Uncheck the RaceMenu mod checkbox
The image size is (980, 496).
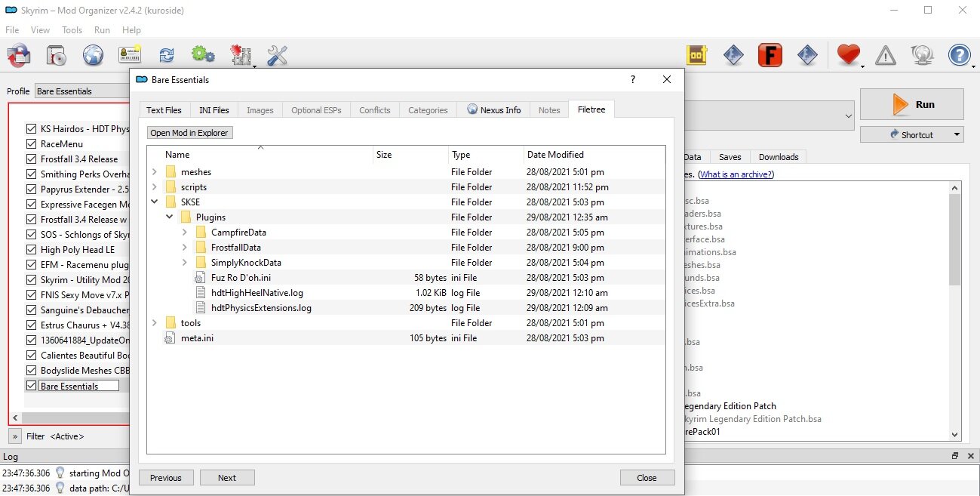(x=32, y=144)
